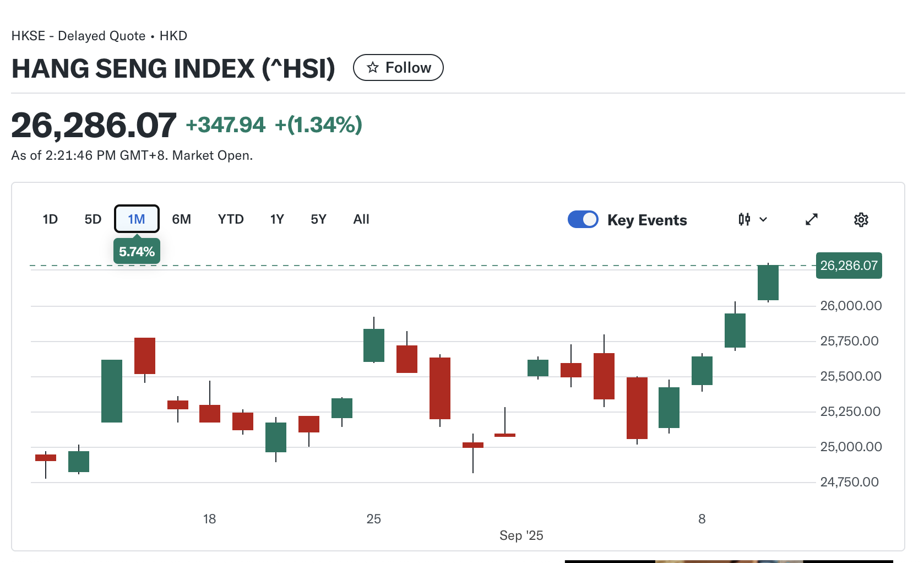Click the +(1.34%) percentage change

click(318, 125)
